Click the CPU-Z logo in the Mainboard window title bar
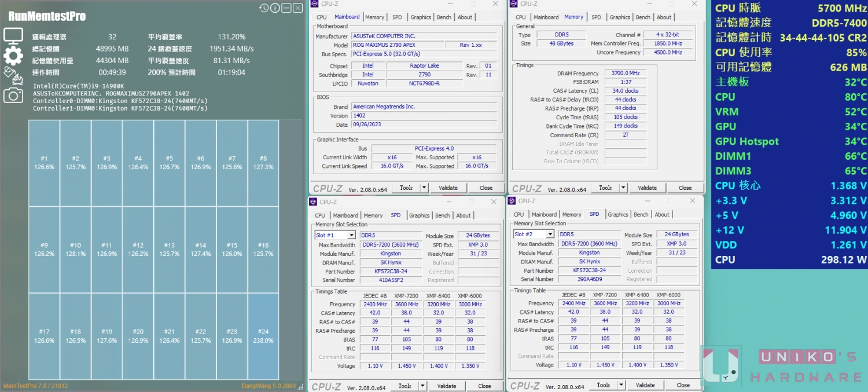The image size is (868, 392). tap(314, 4)
